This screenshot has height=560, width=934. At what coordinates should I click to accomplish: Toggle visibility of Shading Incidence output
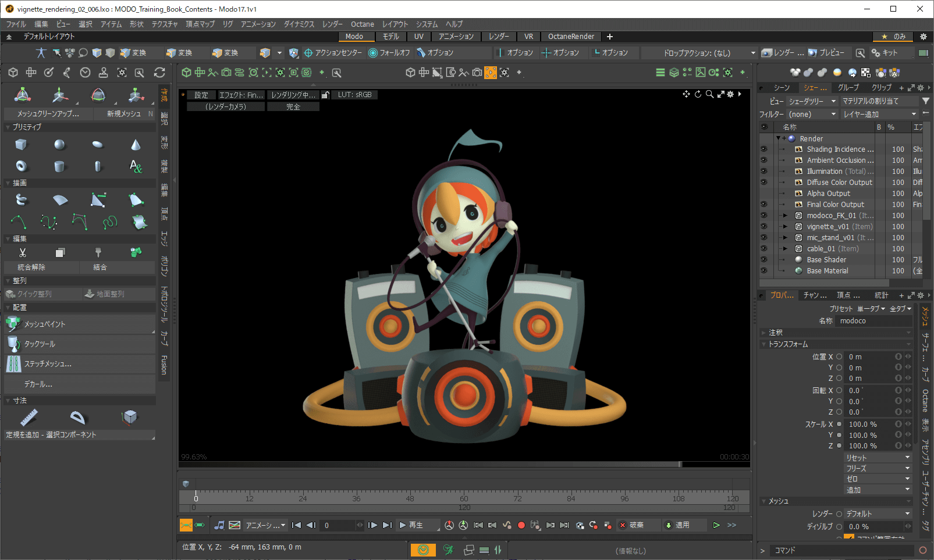point(764,149)
